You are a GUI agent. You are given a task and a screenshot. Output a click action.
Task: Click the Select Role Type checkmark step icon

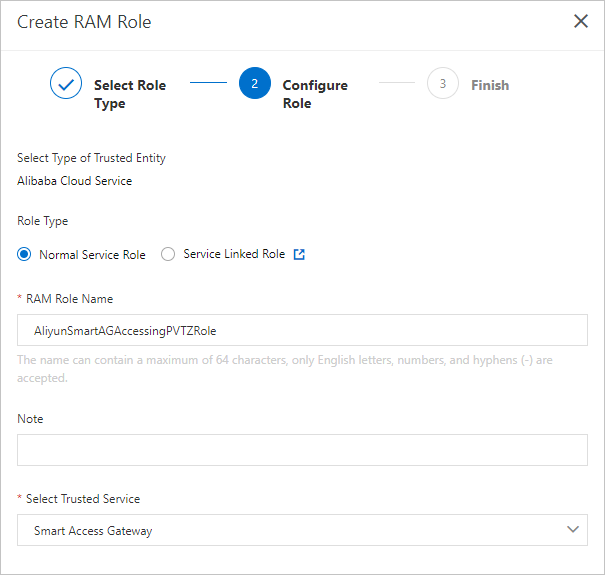click(x=66, y=83)
